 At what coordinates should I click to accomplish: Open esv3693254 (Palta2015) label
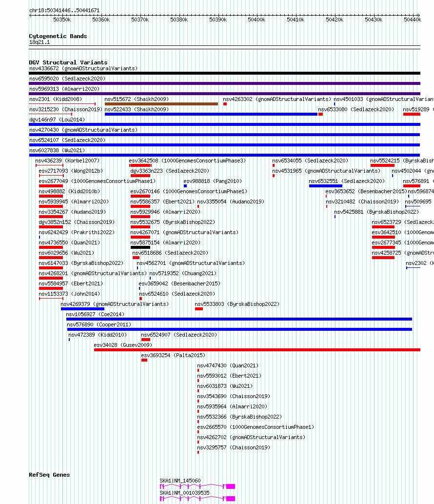173,356
